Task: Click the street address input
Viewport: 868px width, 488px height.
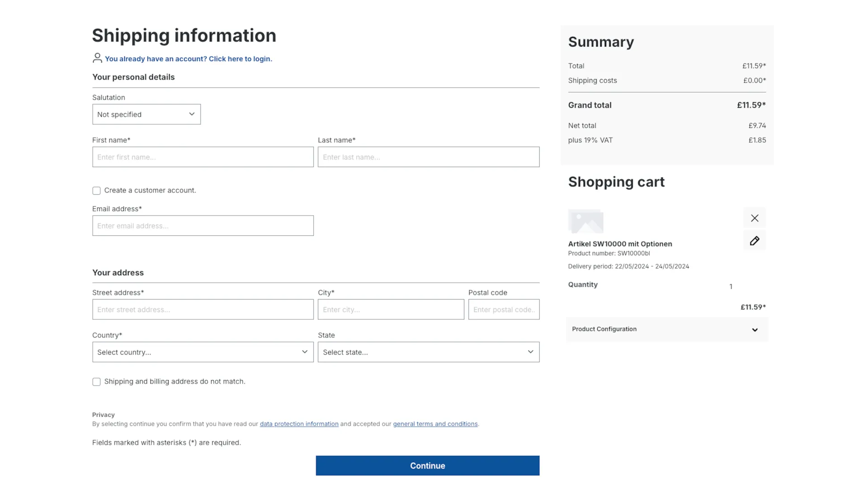Action: (203, 310)
